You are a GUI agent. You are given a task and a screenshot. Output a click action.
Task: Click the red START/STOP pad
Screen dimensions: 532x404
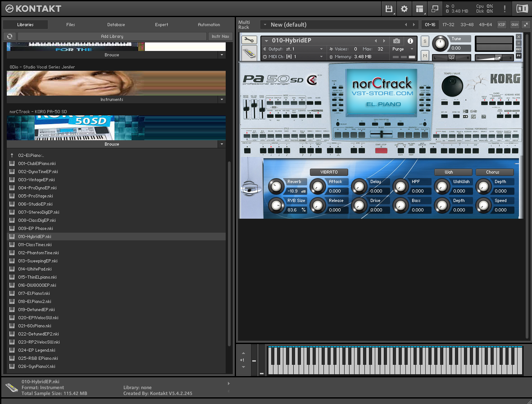381,151
